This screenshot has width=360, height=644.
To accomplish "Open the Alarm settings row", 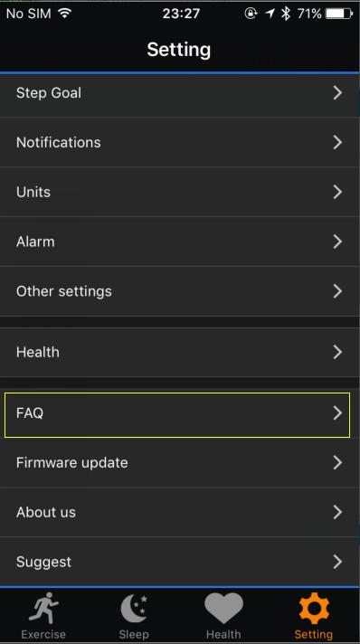I will tap(180, 241).
